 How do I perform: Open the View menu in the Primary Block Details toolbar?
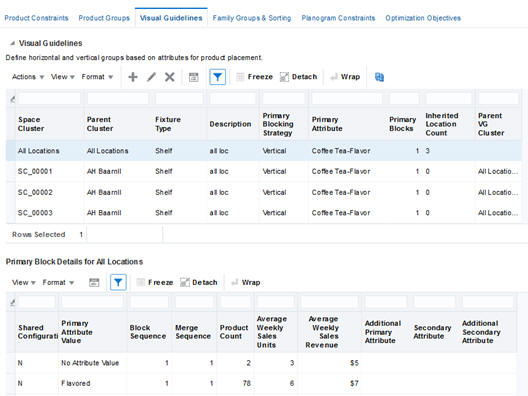[x=24, y=283]
